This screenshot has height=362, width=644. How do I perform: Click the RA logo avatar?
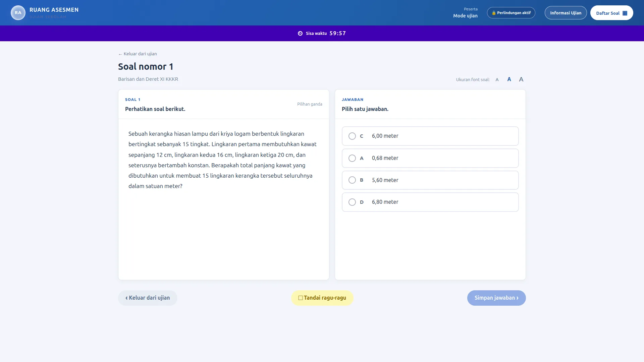tap(18, 13)
